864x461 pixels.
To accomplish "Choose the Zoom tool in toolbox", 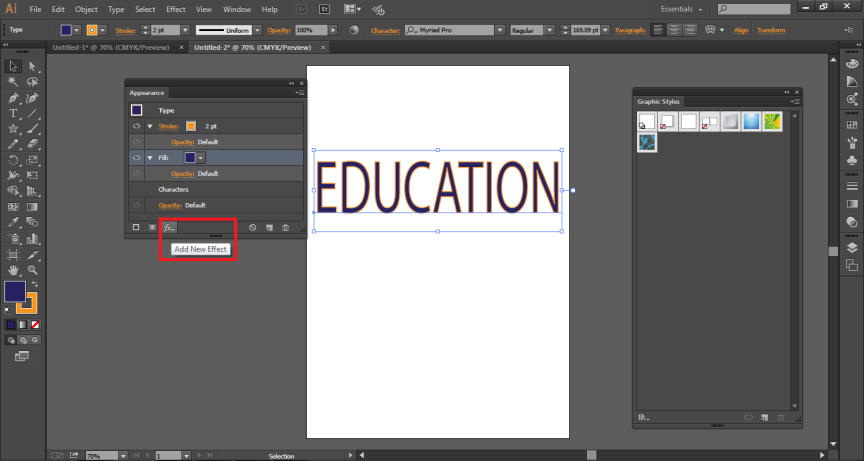I will [x=32, y=270].
